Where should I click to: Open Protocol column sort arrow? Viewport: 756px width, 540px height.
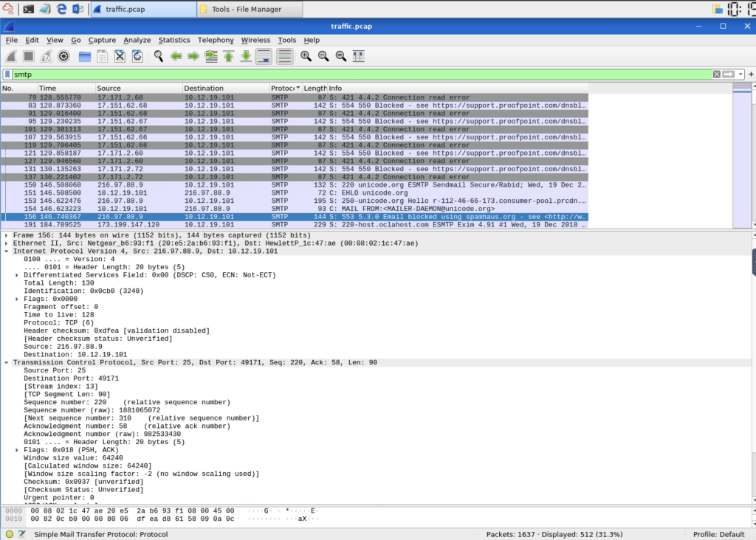coord(298,88)
